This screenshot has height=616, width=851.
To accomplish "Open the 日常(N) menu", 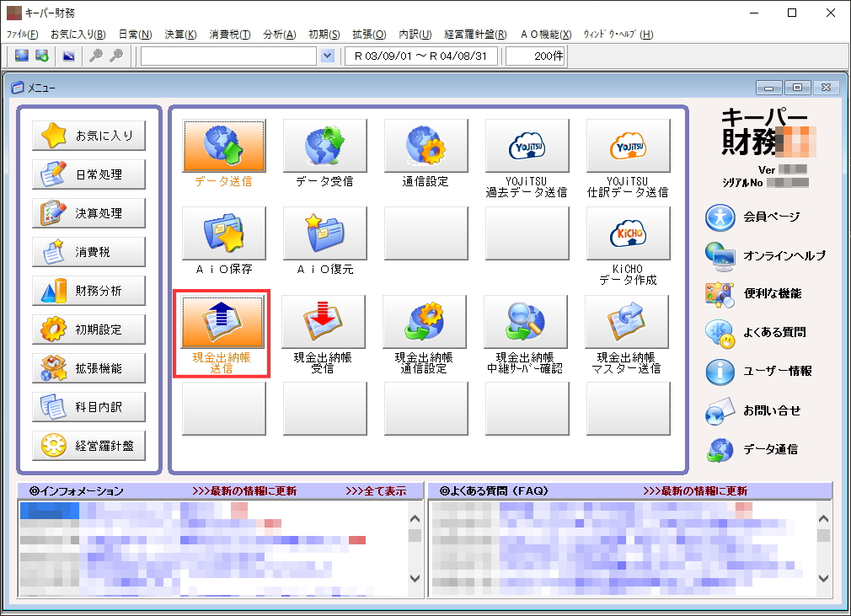I will (x=135, y=35).
